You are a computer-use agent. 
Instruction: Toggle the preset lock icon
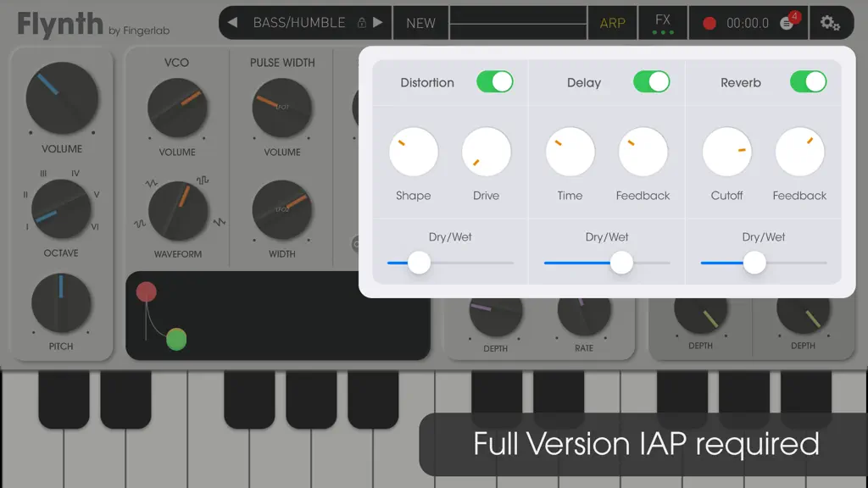coord(361,23)
